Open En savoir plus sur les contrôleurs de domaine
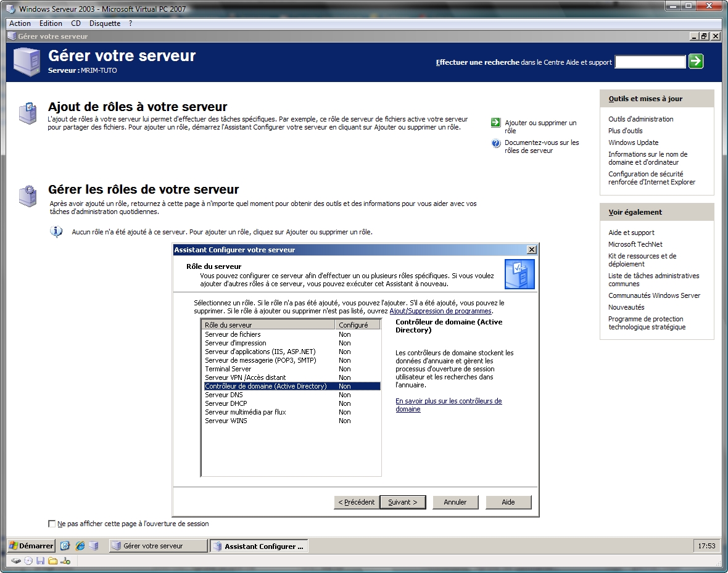This screenshot has height=573, width=728. pos(449,405)
